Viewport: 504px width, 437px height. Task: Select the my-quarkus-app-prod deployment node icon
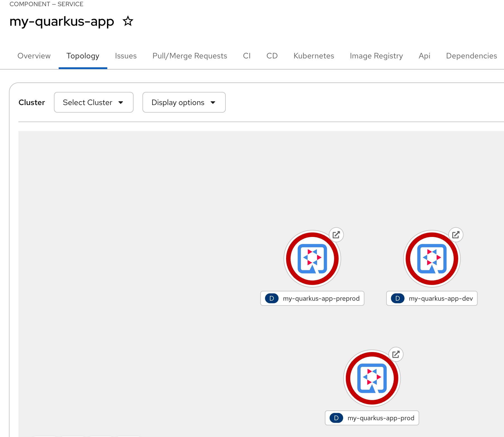coord(372,378)
